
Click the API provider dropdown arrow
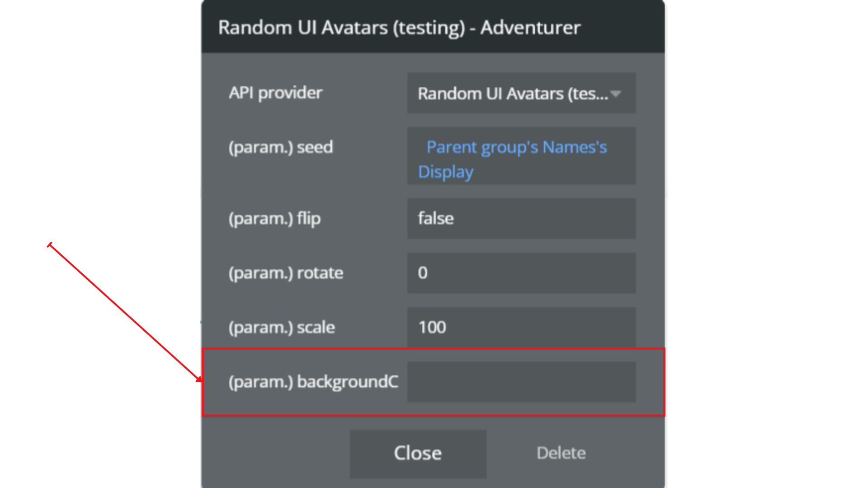(615, 94)
